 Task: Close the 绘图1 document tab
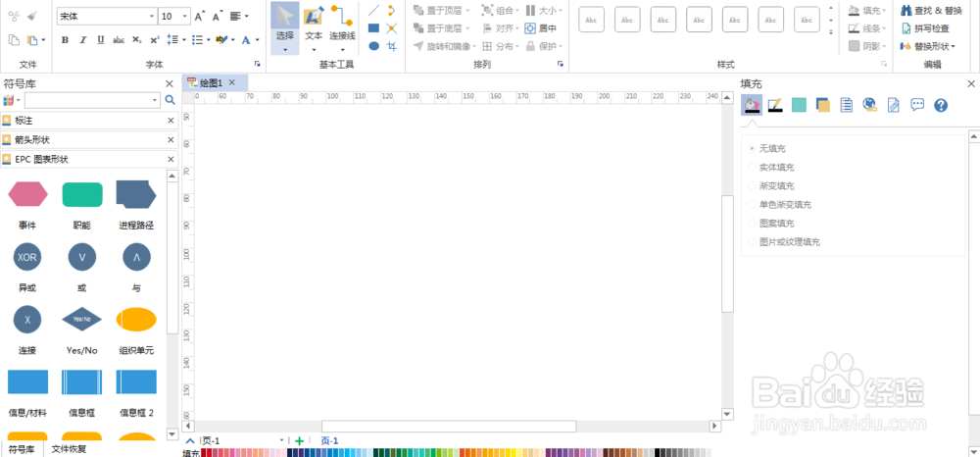(232, 82)
